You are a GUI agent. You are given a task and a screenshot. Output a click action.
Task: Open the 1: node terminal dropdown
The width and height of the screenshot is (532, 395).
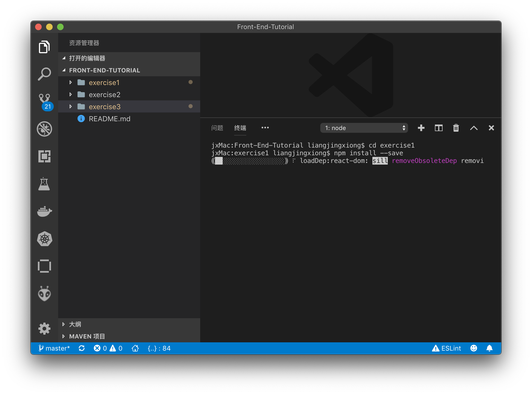pos(364,128)
